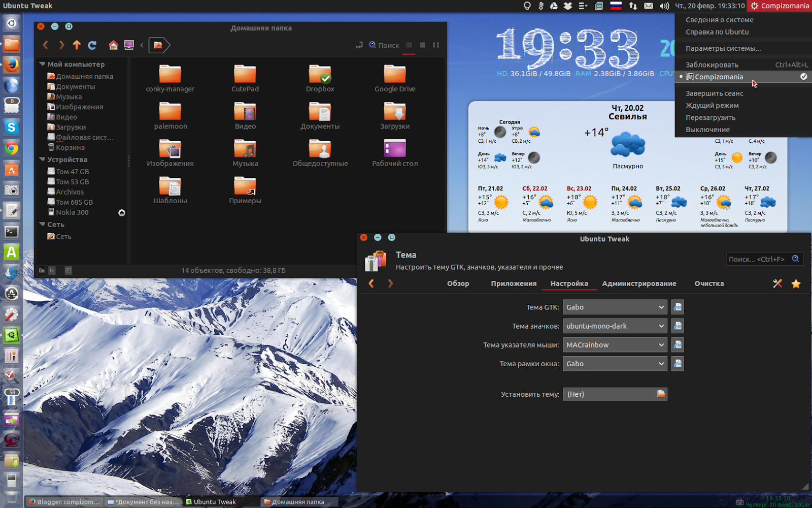Open home folder via toolbar house icon
812x508 pixels.
[113, 45]
